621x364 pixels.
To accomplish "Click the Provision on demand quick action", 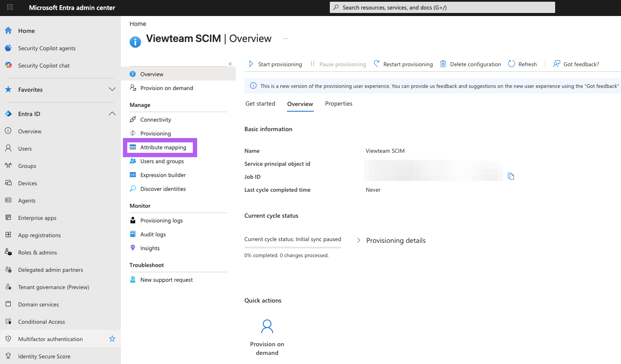I will coord(267,337).
